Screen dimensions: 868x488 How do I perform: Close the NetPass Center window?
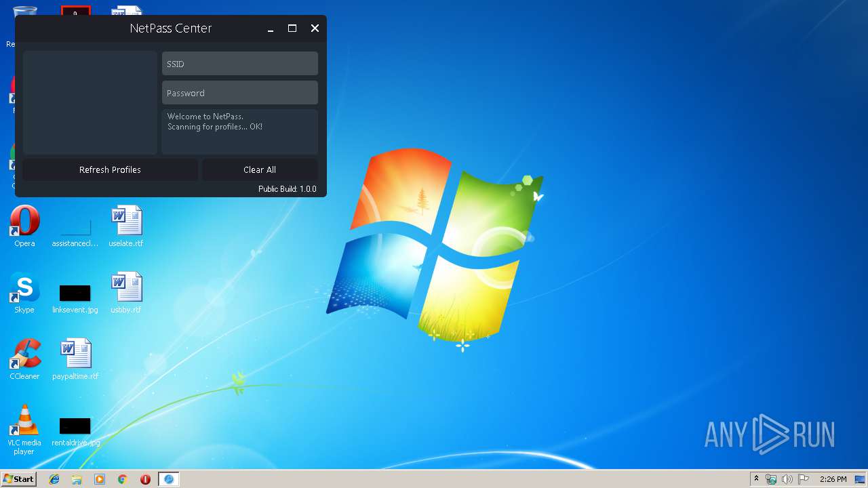pos(315,28)
